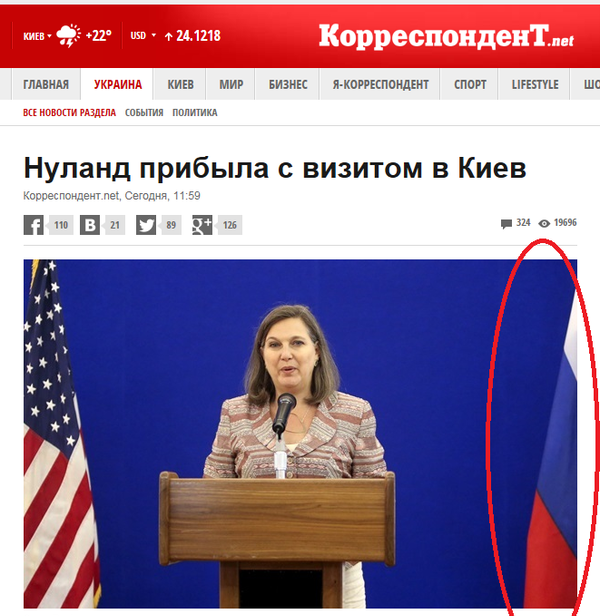Go to the Бизнес section tab
600x616 pixels.
pos(288,84)
